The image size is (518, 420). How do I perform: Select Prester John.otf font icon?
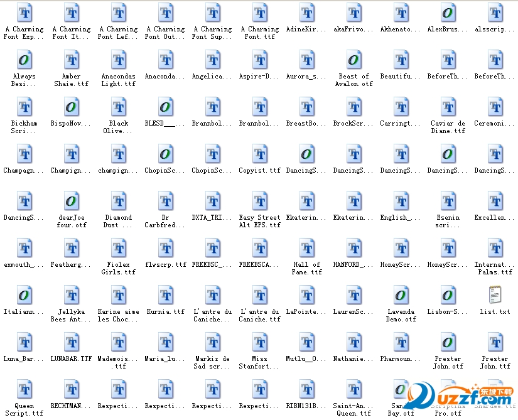click(448, 342)
